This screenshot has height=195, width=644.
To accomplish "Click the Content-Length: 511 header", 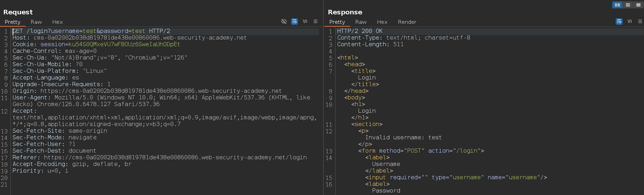I will click(371, 44).
